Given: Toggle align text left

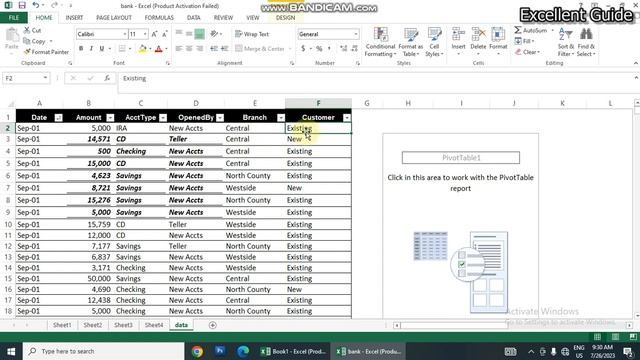Looking at the screenshot, I should [179, 49].
